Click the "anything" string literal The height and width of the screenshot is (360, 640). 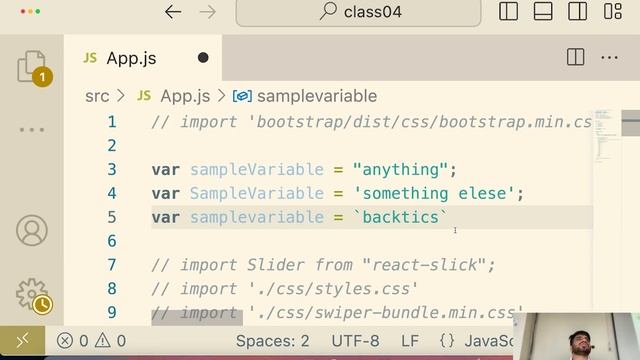pyautogui.click(x=400, y=169)
